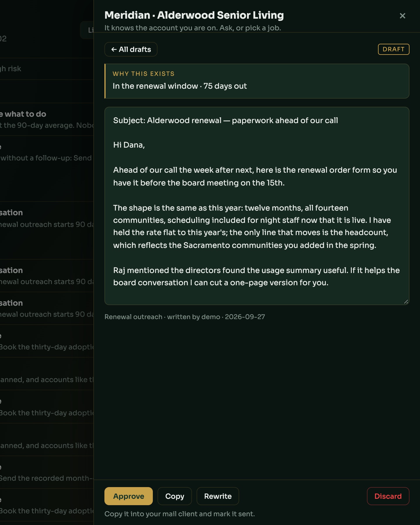Click the Meridian · Alderwood Senior Living title
The width and height of the screenshot is (420, 525).
pos(194,15)
